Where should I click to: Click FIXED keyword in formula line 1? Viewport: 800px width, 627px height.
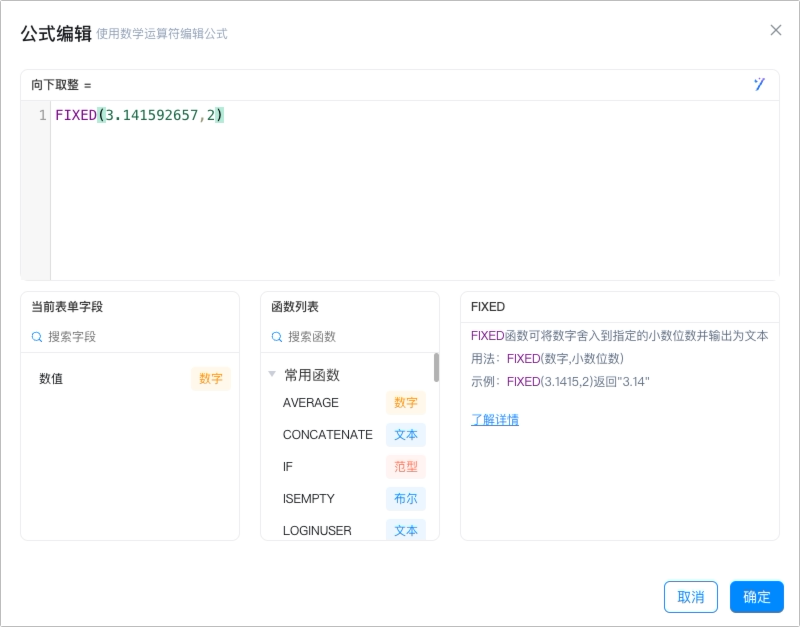point(76,115)
